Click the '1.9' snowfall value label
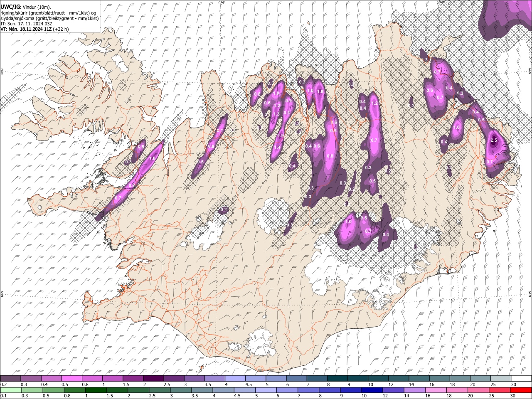This screenshot has width=532, height=399. pos(281,135)
